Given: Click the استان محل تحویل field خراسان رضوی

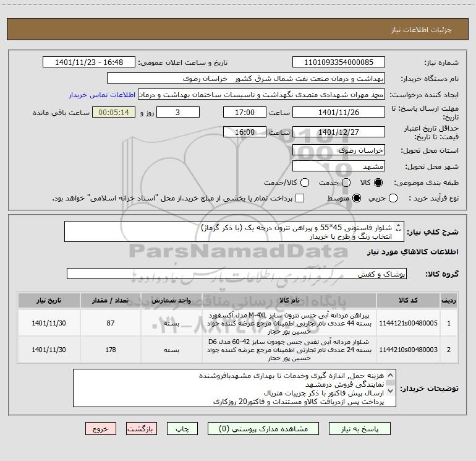Looking at the screenshot, I should (339, 150).
